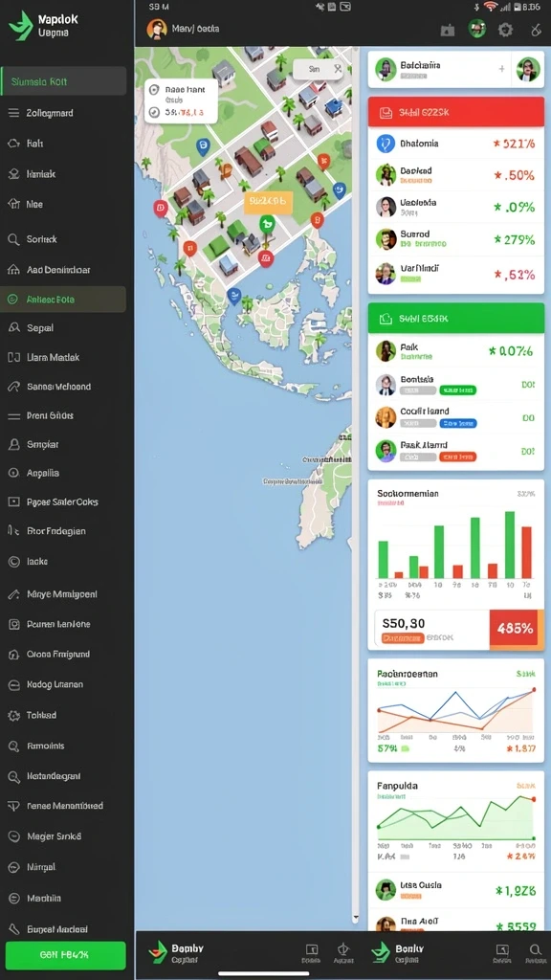Click the Mapdok green arrow logo

(x=21, y=26)
